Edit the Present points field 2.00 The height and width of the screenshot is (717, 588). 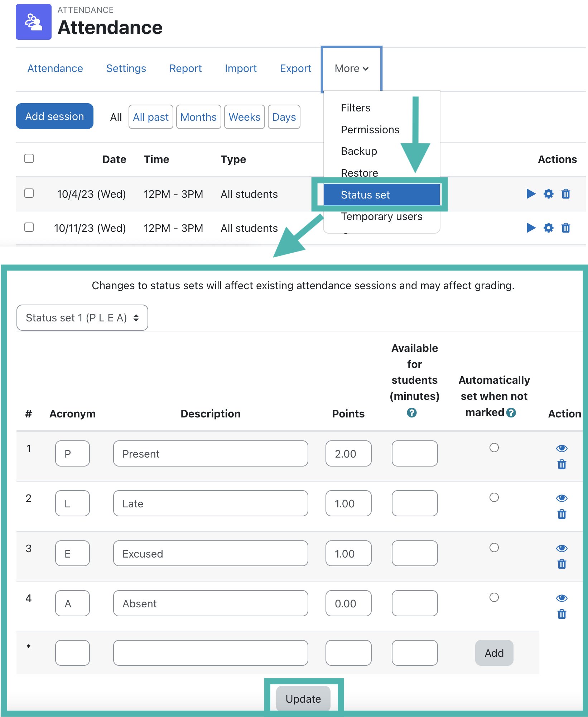(348, 453)
